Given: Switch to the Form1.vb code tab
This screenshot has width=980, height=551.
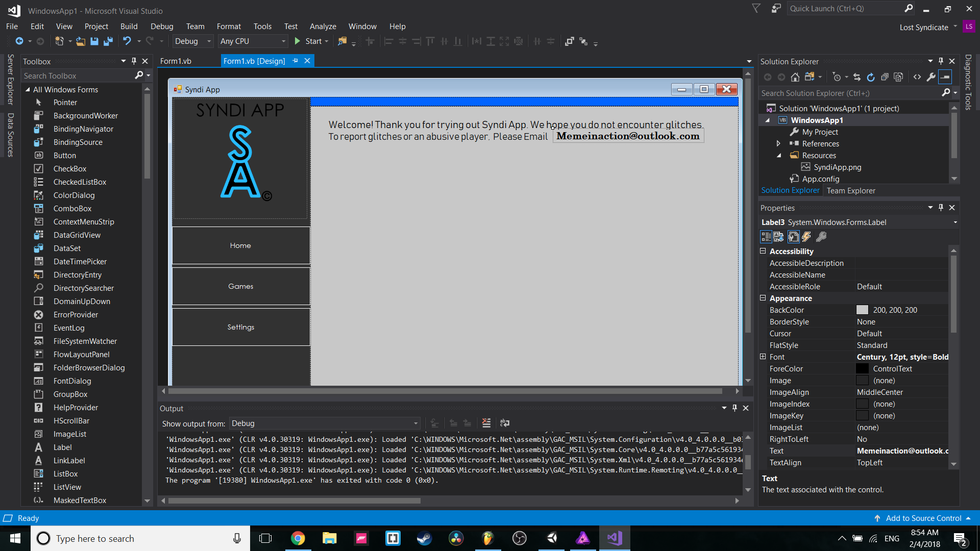Looking at the screenshot, I should click(x=176, y=61).
